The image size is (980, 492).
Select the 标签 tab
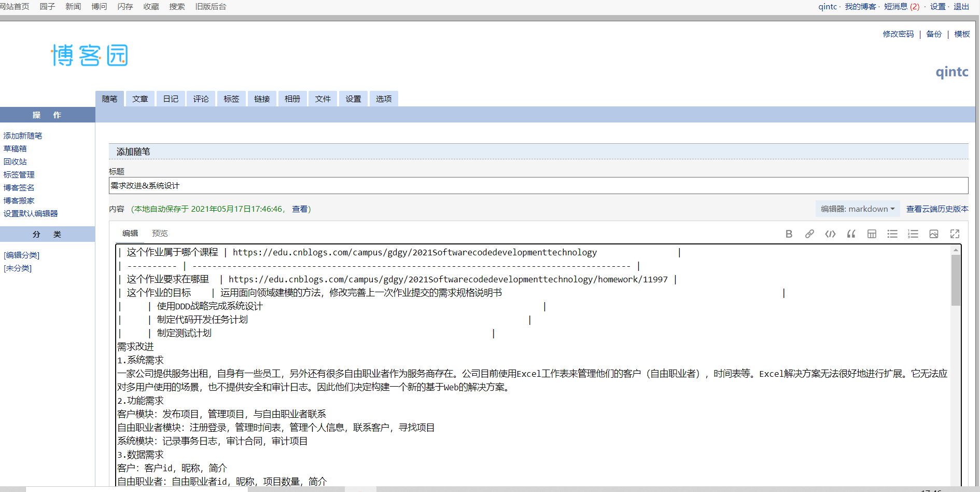[231, 99]
